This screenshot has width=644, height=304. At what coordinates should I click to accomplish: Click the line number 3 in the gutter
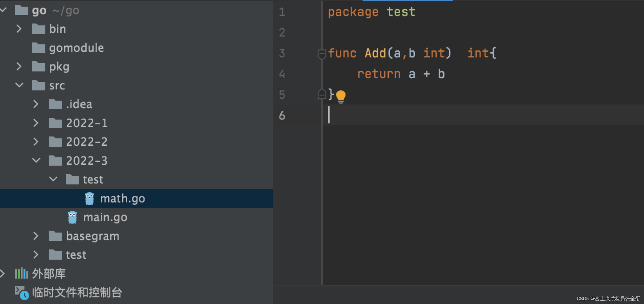(282, 53)
